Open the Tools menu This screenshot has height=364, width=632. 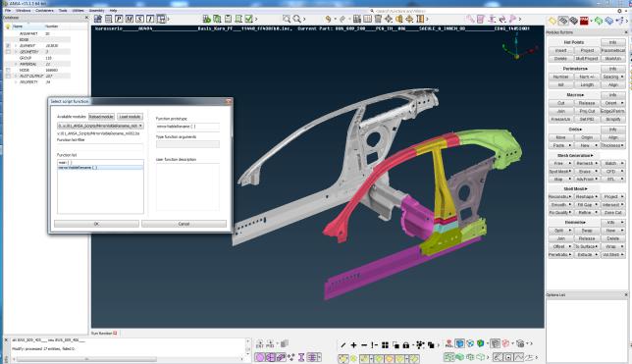(63, 11)
